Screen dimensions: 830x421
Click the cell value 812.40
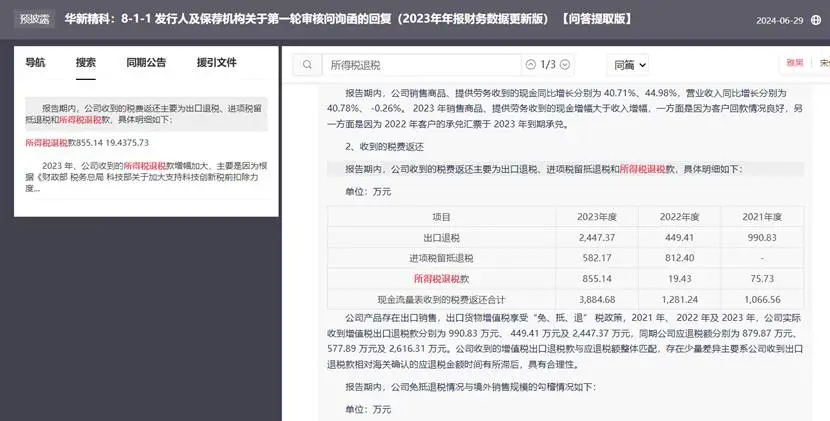coord(679,258)
